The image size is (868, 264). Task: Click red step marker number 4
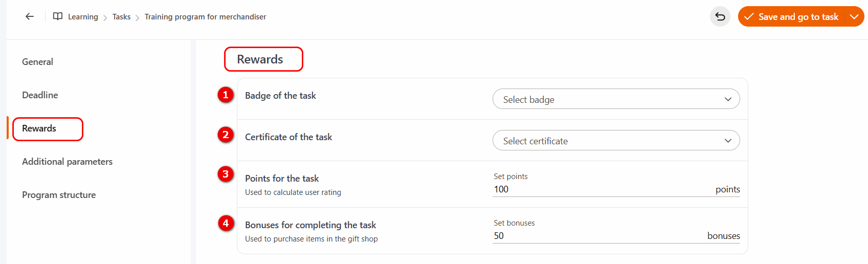coord(226,223)
